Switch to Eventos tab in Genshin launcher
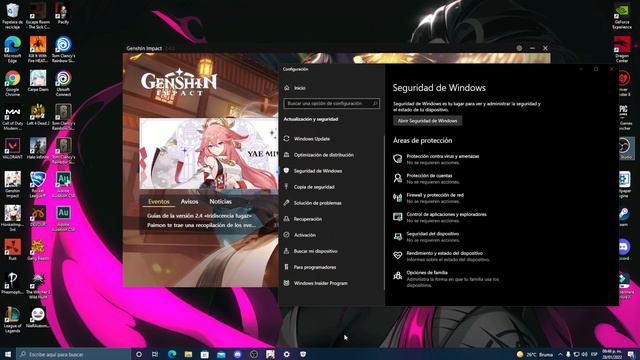Screen dimensions: 640x360 point(159,202)
